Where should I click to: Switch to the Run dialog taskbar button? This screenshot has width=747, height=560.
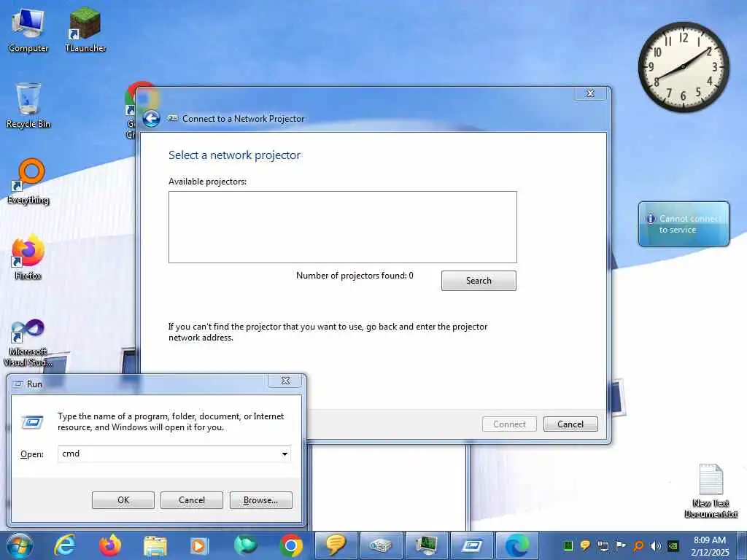471,545
